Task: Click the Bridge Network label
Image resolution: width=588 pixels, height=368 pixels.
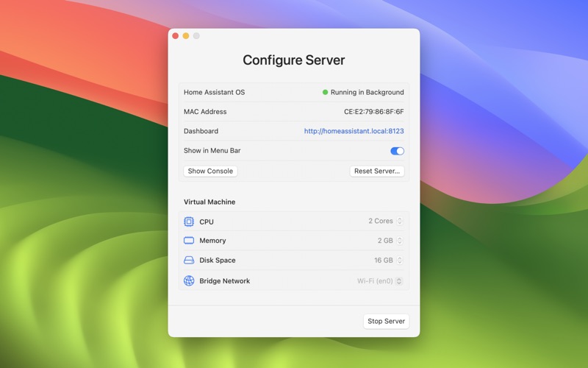Action: [225, 281]
